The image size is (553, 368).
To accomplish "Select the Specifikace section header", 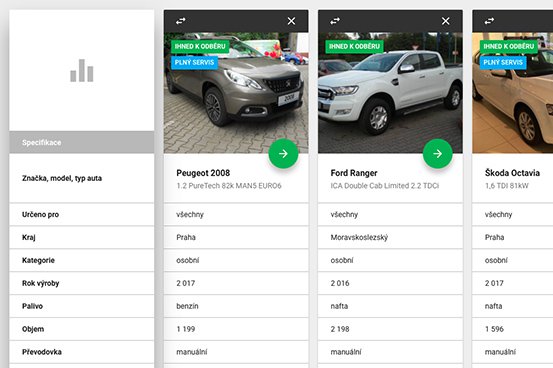I will pos(82,142).
